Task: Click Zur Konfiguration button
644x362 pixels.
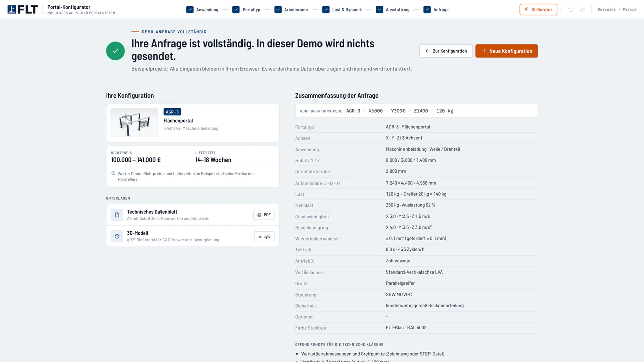Action: pyautogui.click(x=446, y=51)
